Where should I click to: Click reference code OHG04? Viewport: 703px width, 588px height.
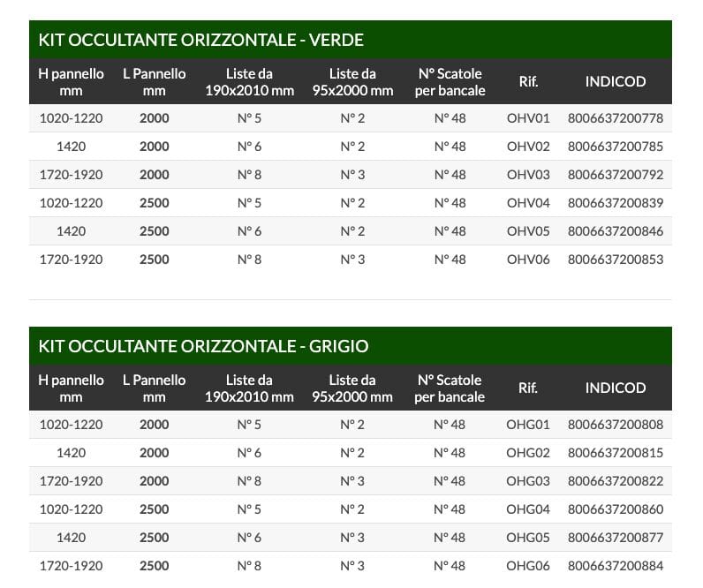coord(528,509)
